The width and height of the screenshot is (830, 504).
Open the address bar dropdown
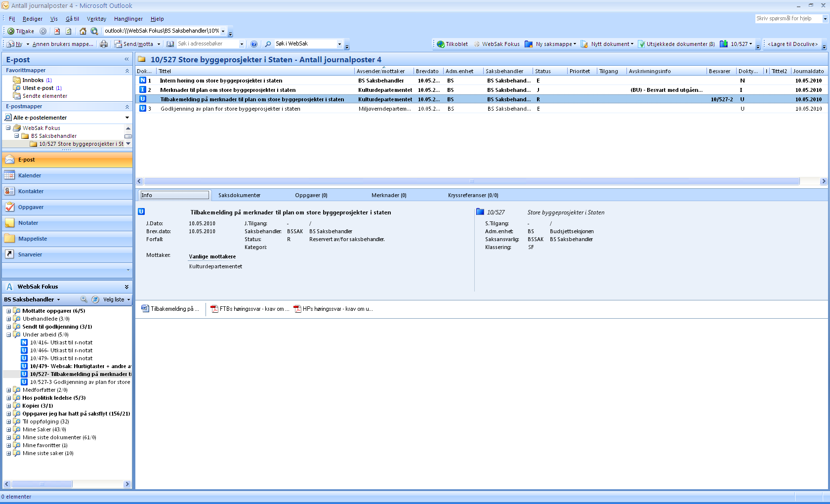click(x=223, y=31)
